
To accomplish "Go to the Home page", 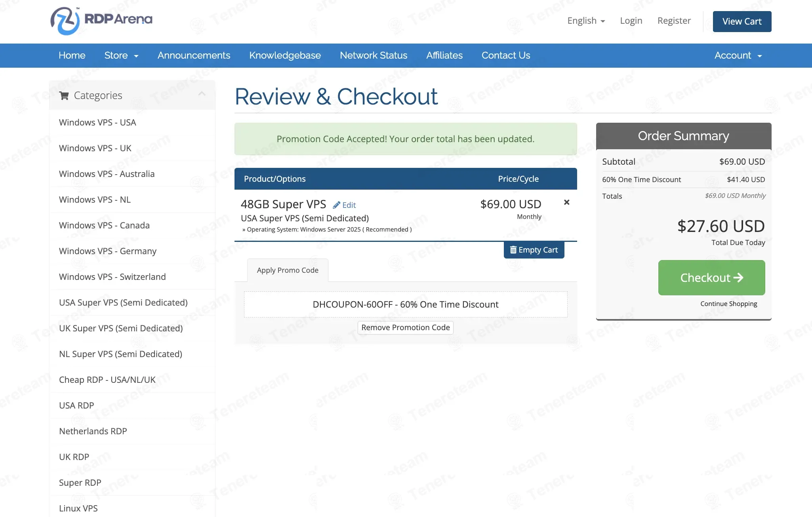I will (x=72, y=55).
